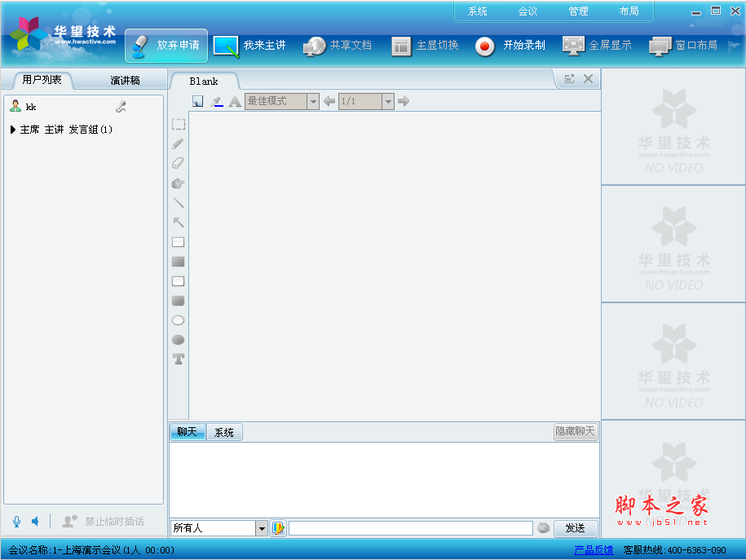Maximize the conference window
Image resolution: width=746 pixels, height=560 pixels.
click(716, 11)
